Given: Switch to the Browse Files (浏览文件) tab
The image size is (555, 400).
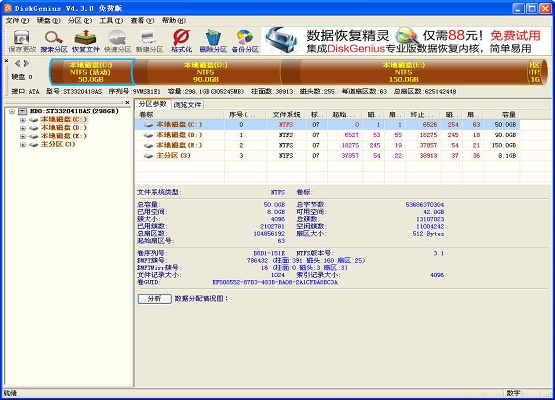Looking at the screenshot, I should (187, 105).
